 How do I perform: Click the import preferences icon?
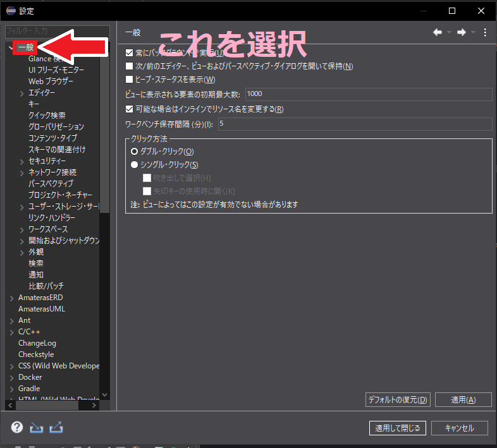click(x=37, y=428)
